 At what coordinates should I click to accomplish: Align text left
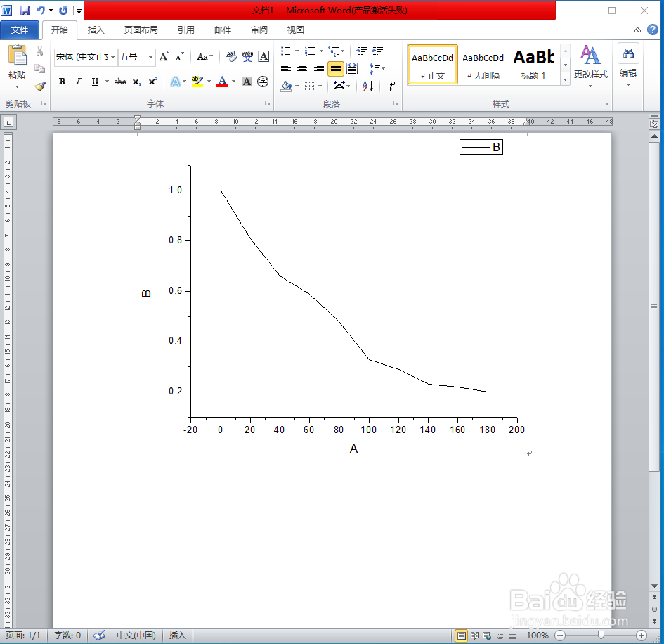(286, 69)
